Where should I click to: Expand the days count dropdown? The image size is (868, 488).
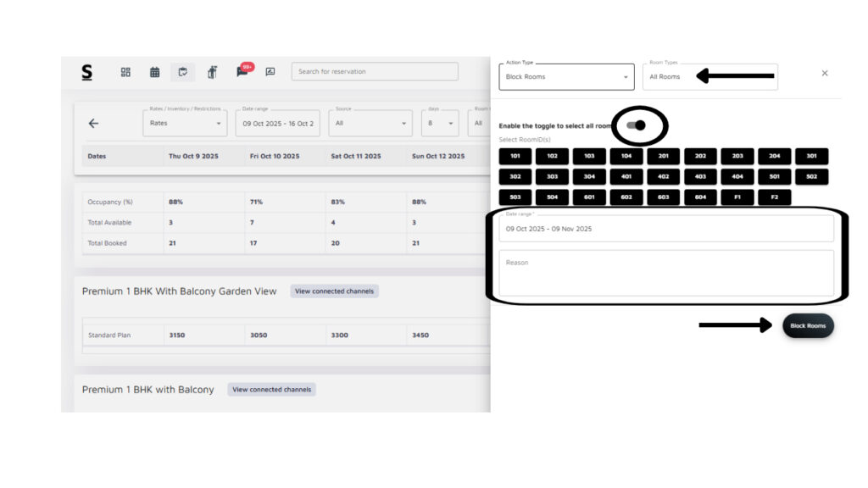tap(439, 124)
